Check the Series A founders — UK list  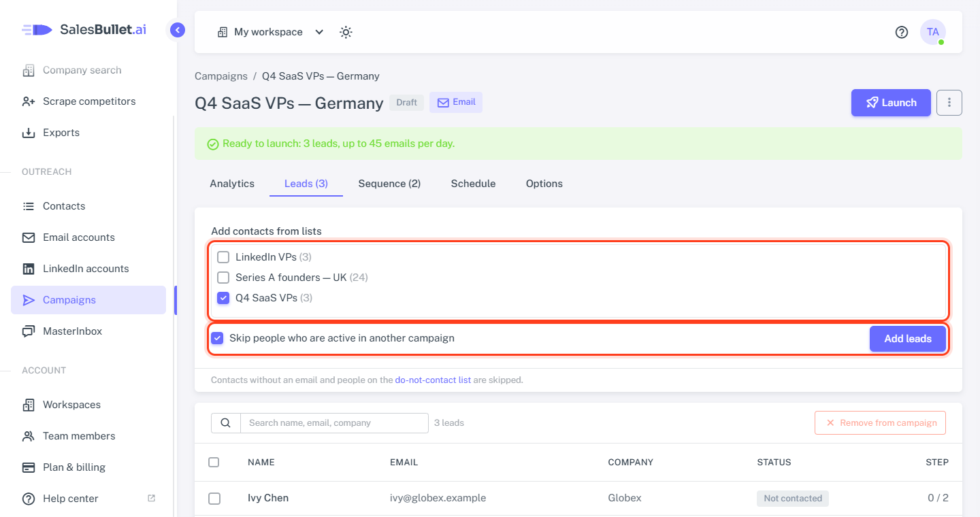(x=223, y=278)
